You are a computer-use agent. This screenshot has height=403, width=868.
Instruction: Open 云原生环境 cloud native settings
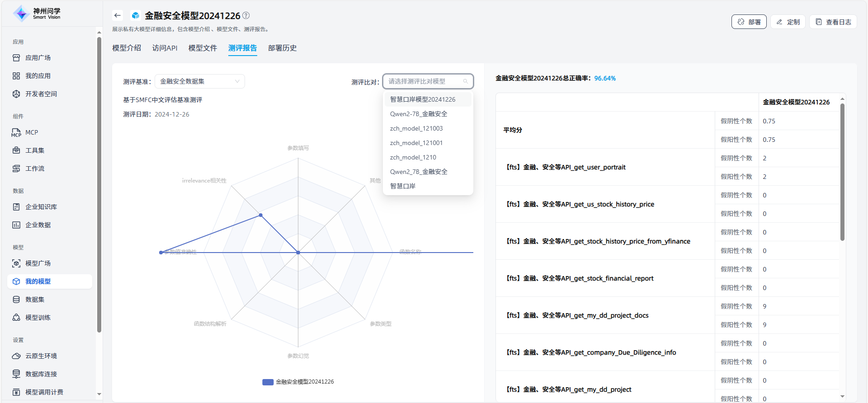[41, 356]
